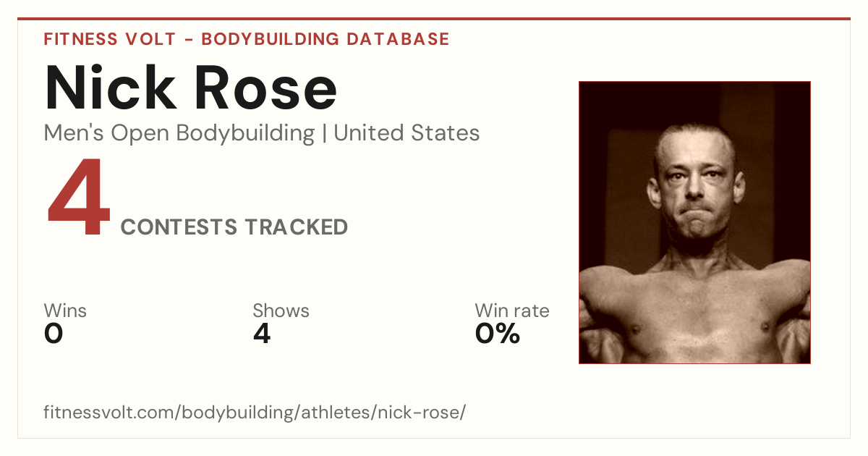Click the last name "Rose"
The width and height of the screenshot is (868, 456).
[267, 88]
